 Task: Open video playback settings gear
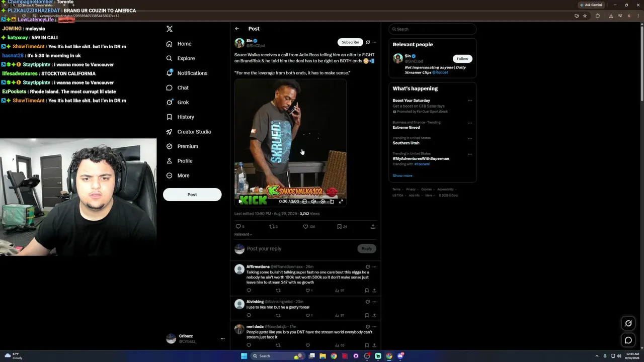point(323,202)
